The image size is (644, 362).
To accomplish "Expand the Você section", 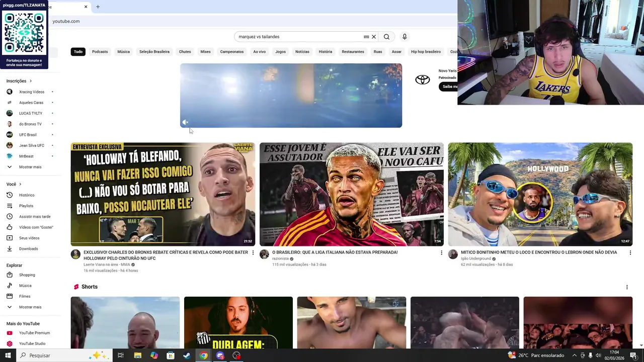I will pyautogui.click(x=14, y=185).
